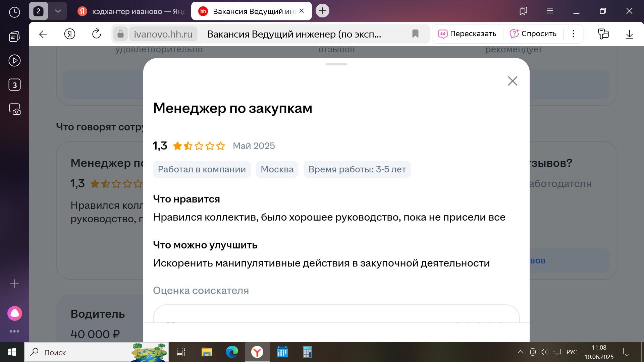
Task: Click the bookmark icon in address bar
Action: [x=415, y=34]
